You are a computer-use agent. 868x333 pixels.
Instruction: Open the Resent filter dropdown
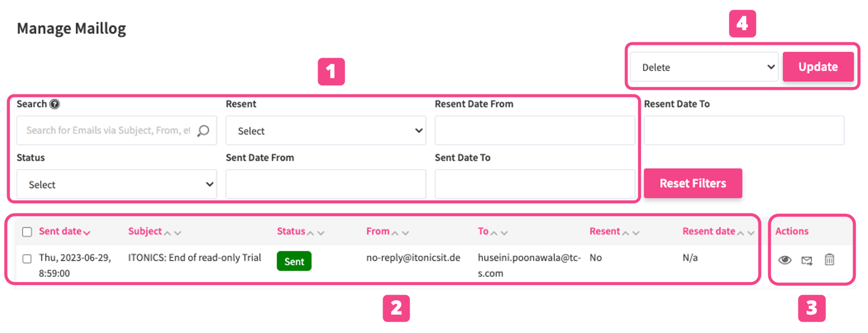coord(326,131)
